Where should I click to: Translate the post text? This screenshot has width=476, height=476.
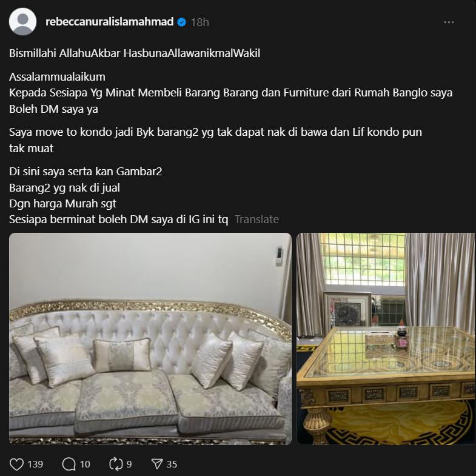[257, 219]
